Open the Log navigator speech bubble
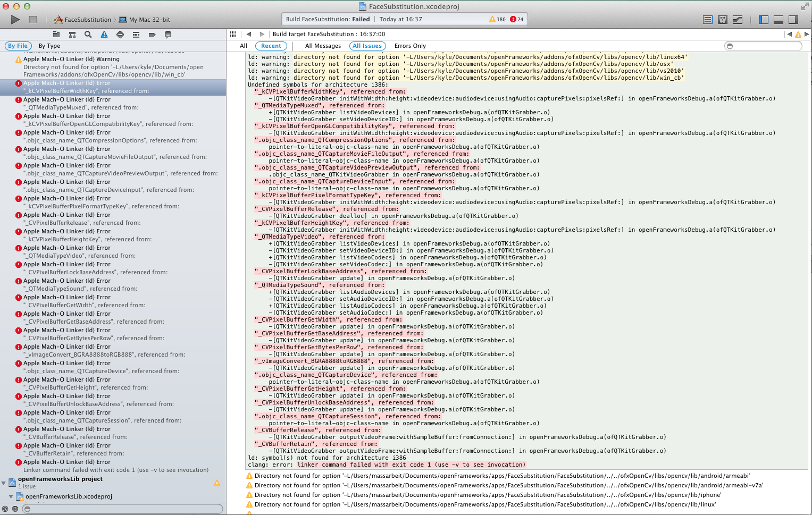Screen dimensions: 812x515 point(168,35)
